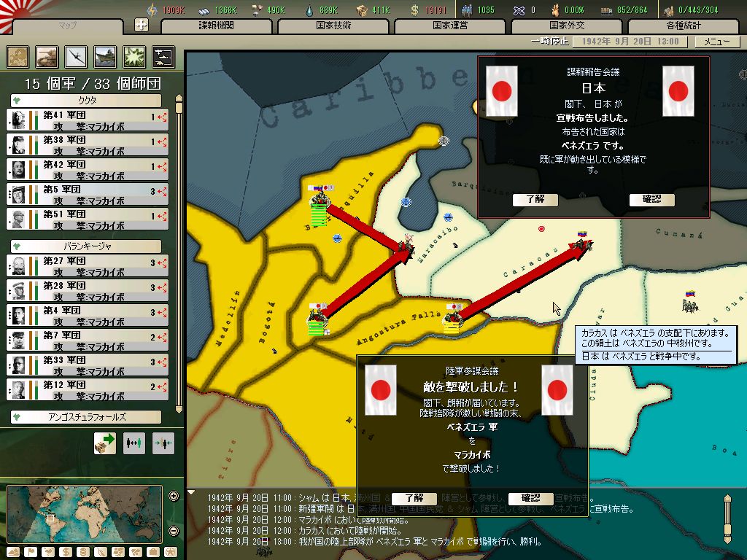747x560 pixels.
Task: Click the energy lightning resource icon
Action: tap(152, 10)
